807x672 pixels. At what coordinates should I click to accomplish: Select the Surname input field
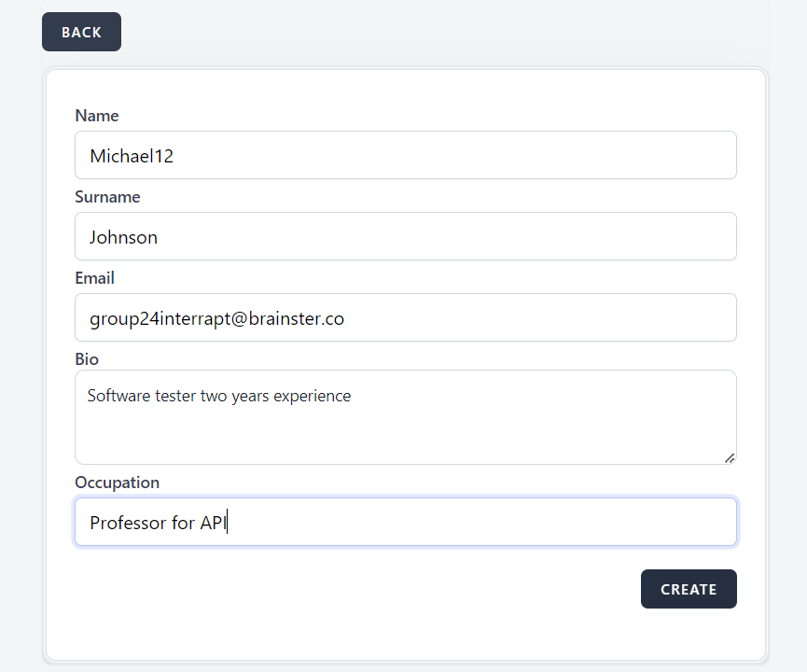(405, 236)
